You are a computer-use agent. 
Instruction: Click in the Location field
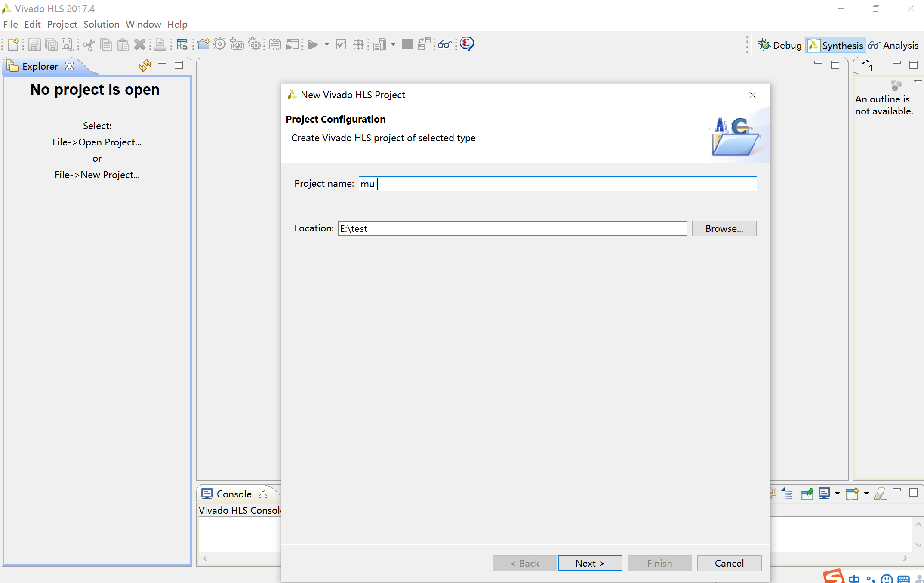[x=512, y=228]
